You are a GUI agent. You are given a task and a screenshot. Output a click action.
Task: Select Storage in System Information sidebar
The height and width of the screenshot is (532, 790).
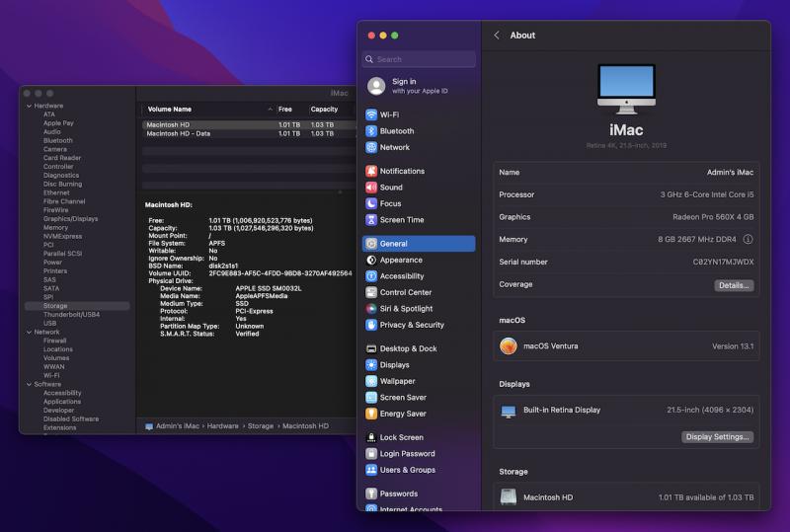click(77, 306)
